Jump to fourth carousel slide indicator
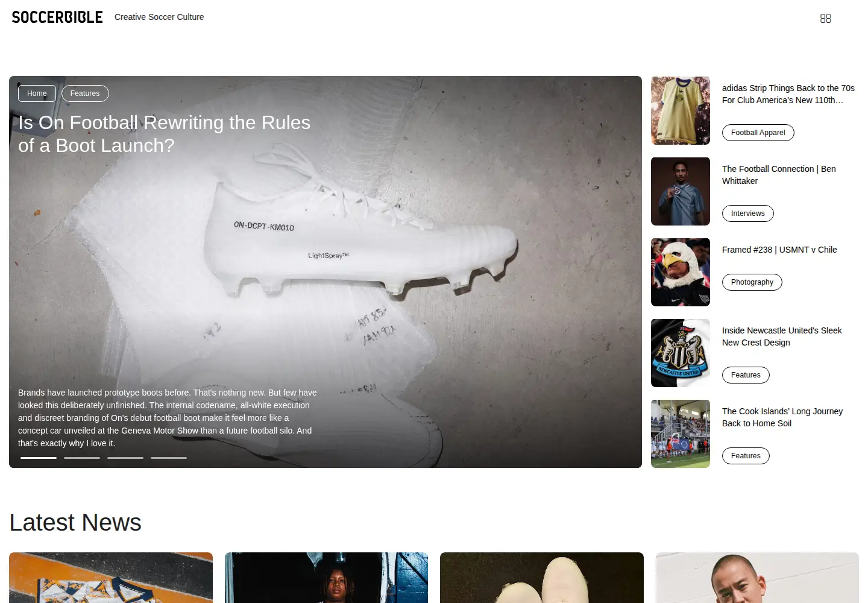Image resolution: width=868 pixels, height=603 pixels. 169,458
